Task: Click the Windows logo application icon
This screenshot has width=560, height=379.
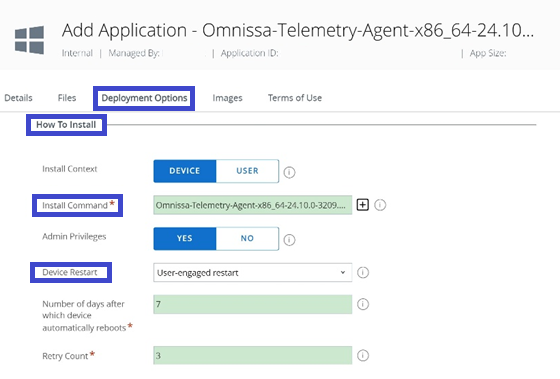Action: (29, 40)
